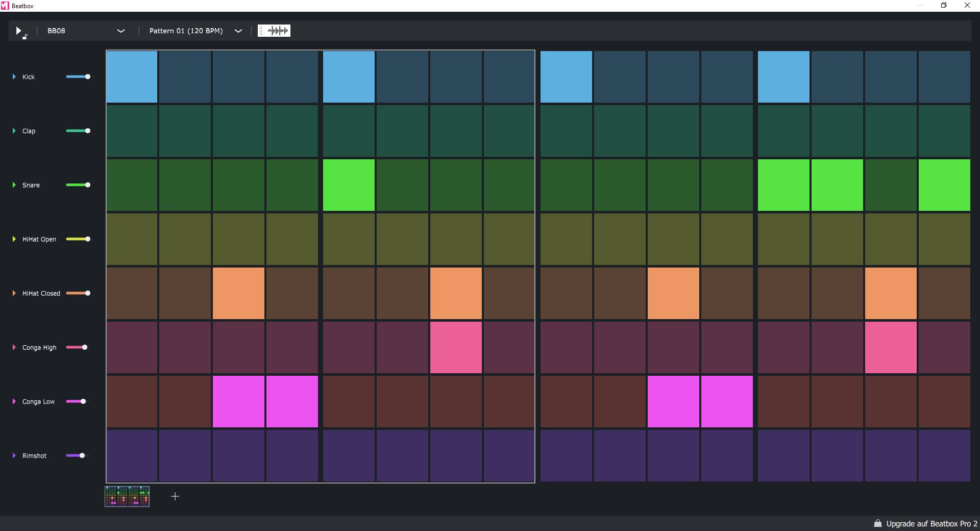The height and width of the screenshot is (531, 980).
Task: Enable the Kick pad on step 2
Action: [x=185, y=77]
